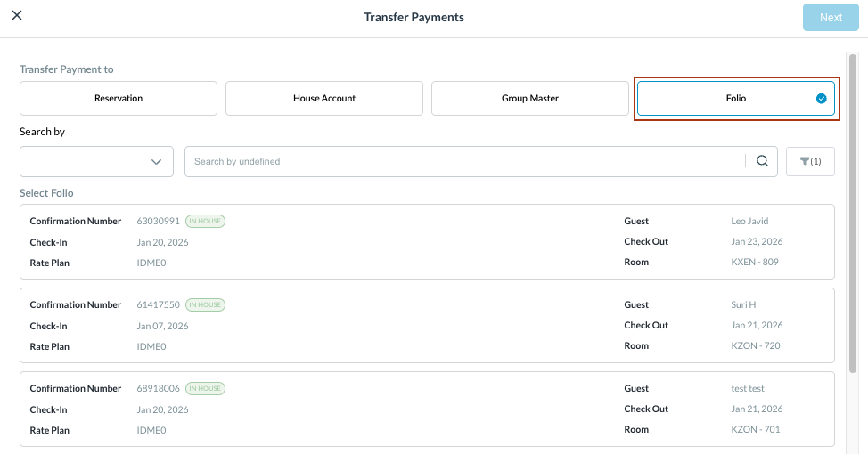Open the filter options funnel icon
Screen dimensions: 868x454
tap(810, 161)
